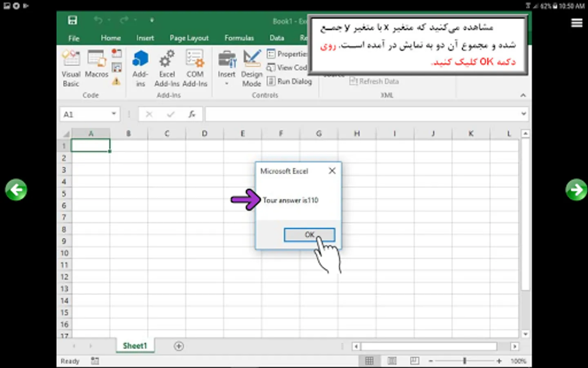588x368 pixels.
Task: Open Customize Quick Access Toolbar dropdown
Action: click(151, 20)
